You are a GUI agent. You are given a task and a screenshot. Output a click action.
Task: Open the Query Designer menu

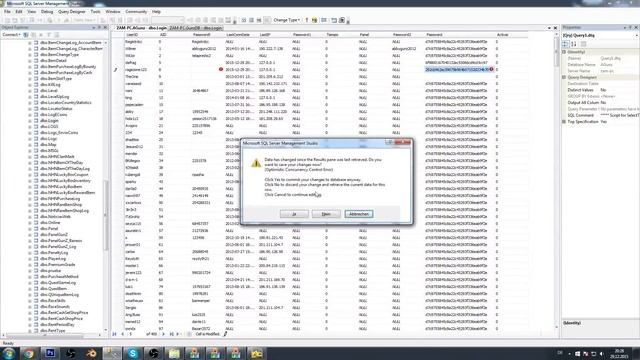tap(72, 12)
